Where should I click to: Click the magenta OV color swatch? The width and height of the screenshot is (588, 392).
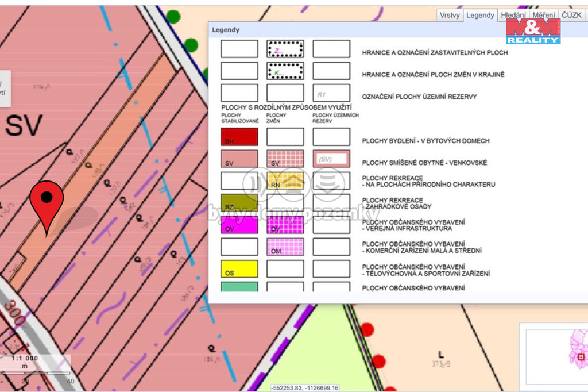coord(239,225)
